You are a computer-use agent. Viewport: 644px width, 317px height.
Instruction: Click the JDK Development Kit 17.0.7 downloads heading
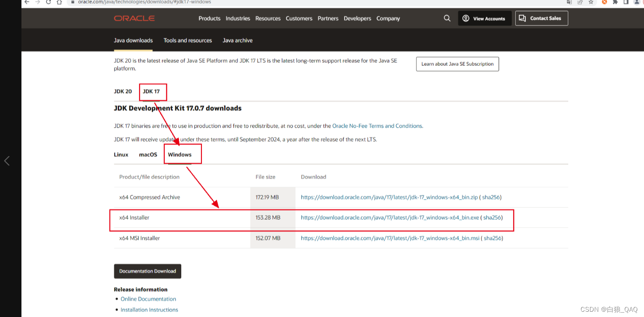pyautogui.click(x=178, y=108)
